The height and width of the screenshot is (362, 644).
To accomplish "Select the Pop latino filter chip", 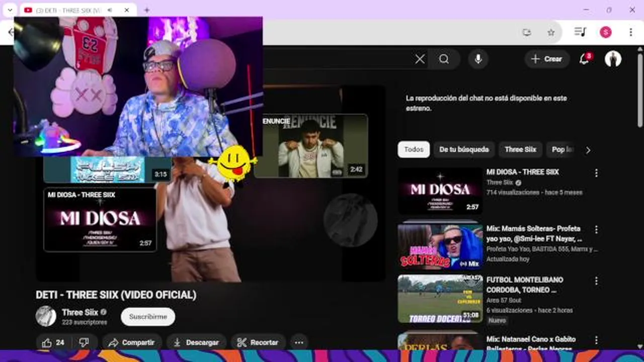I will [561, 149].
